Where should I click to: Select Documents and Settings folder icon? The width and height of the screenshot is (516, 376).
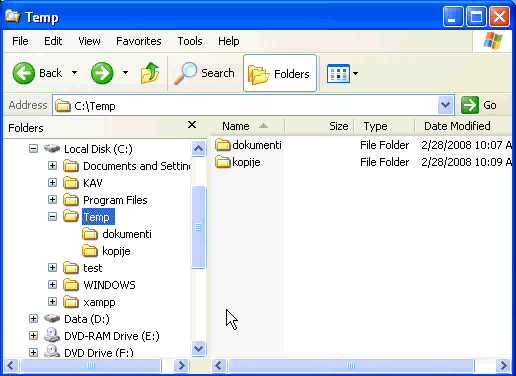(71, 166)
